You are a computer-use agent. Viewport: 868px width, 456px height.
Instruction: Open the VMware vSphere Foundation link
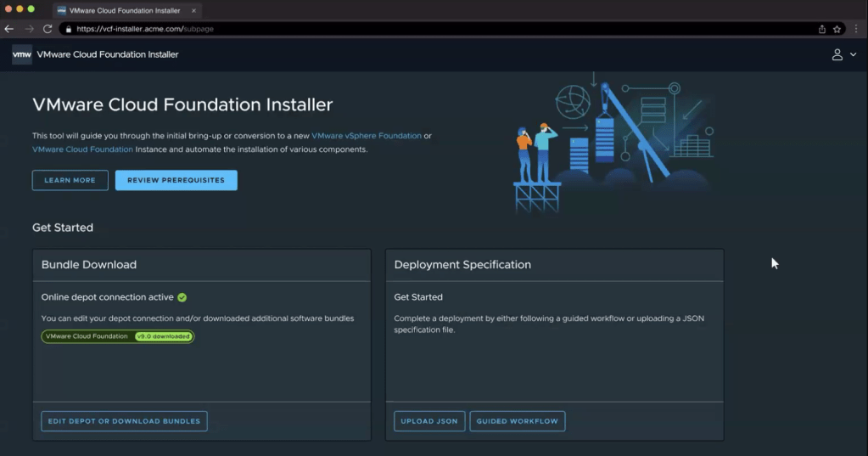tap(367, 136)
